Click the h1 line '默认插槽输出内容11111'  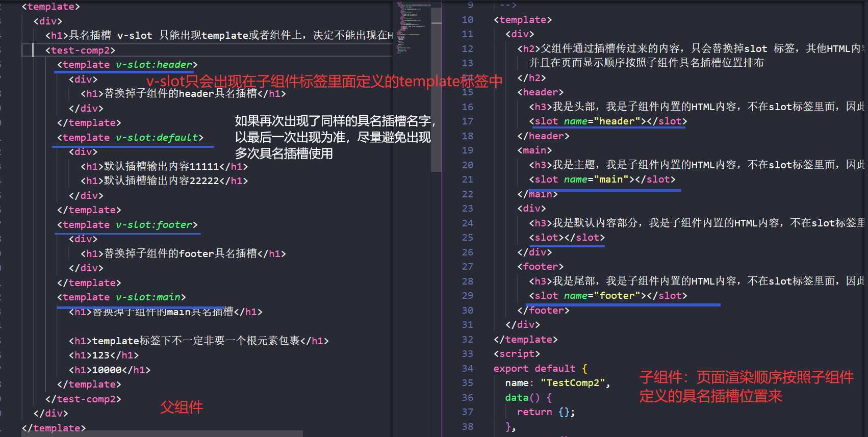pyautogui.click(x=164, y=167)
